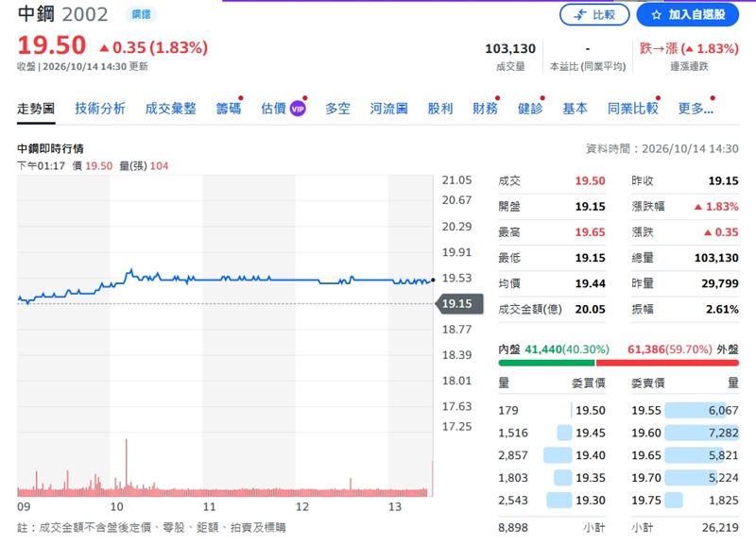This screenshot has height=545, width=756.
Task: Switch to the 同業比較 tab
Action: click(x=632, y=109)
